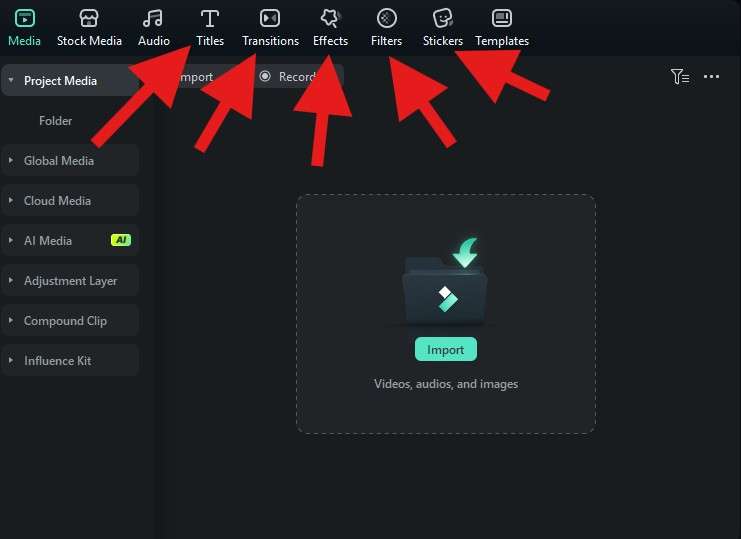Click the green AI badge
The image size is (741, 539).
click(121, 240)
